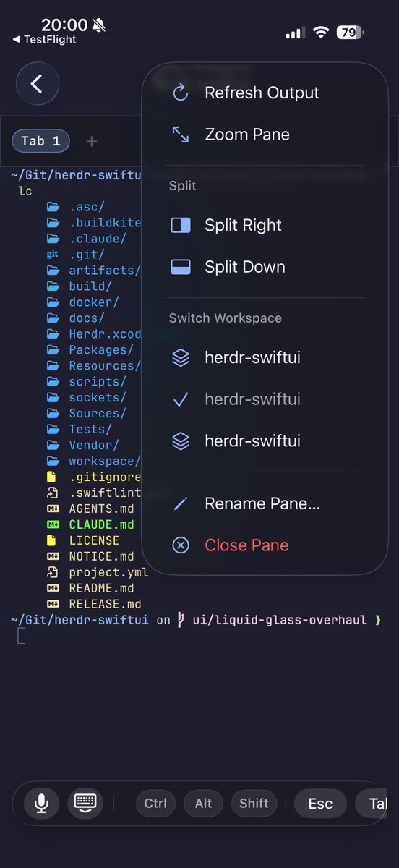The image size is (399, 868).
Task: Click the file icon beside .gitignore
Action: point(52,477)
